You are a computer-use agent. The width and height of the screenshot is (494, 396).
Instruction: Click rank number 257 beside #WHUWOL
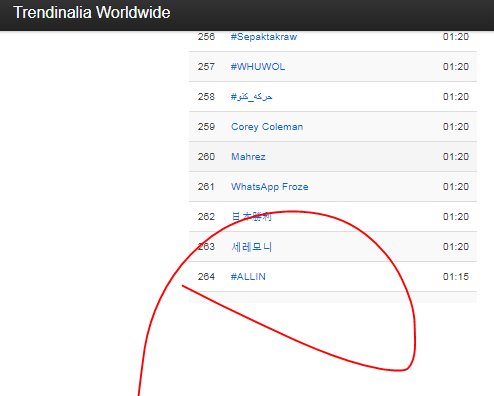[206, 67]
